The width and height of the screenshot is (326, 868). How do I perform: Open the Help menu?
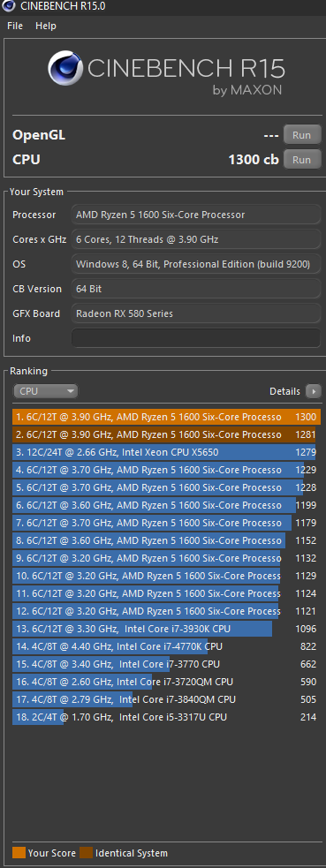pos(46,26)
